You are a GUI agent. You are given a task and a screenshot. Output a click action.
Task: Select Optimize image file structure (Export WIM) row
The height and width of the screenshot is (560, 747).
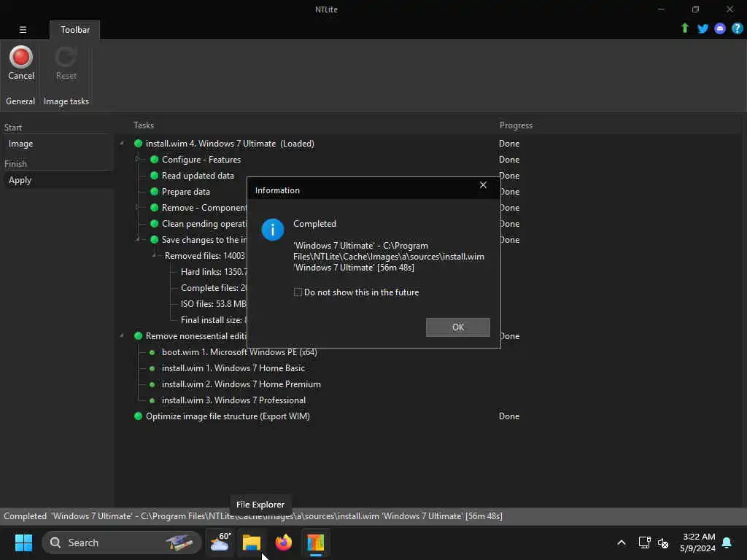[228, 416]
